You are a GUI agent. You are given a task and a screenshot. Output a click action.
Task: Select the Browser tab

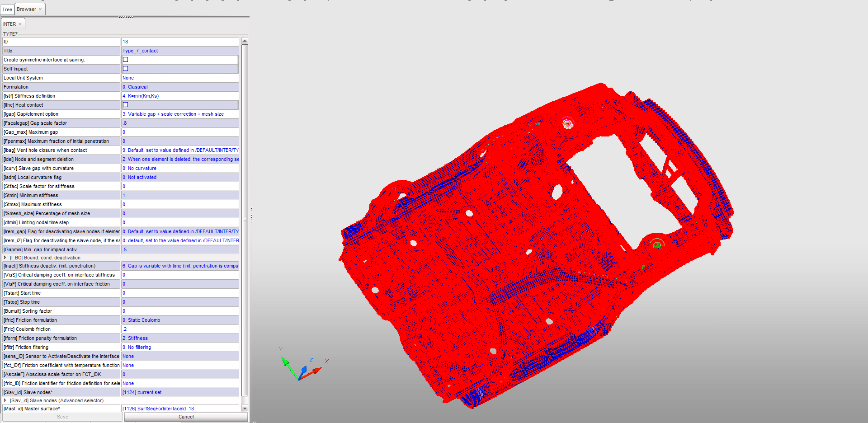click(x=26, y=9)
